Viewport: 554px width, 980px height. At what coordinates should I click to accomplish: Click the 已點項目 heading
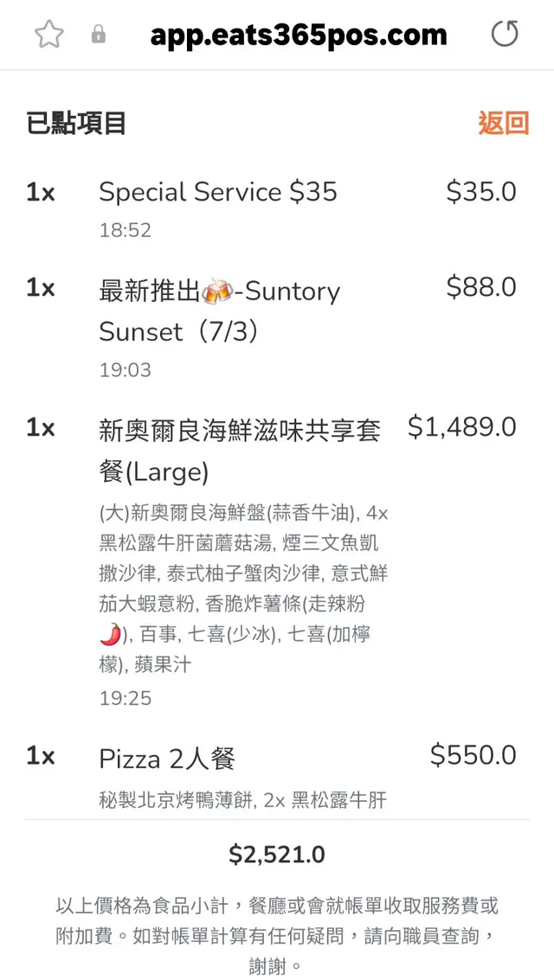pos(76,124)
